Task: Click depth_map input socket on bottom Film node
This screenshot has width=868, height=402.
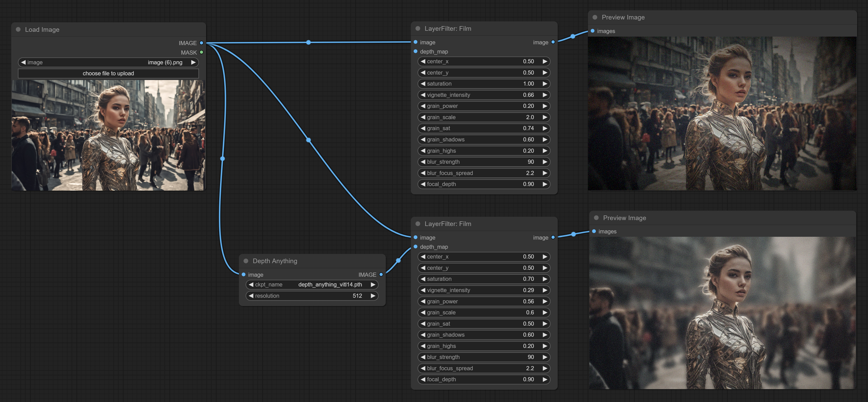Action: click(416, 246)
